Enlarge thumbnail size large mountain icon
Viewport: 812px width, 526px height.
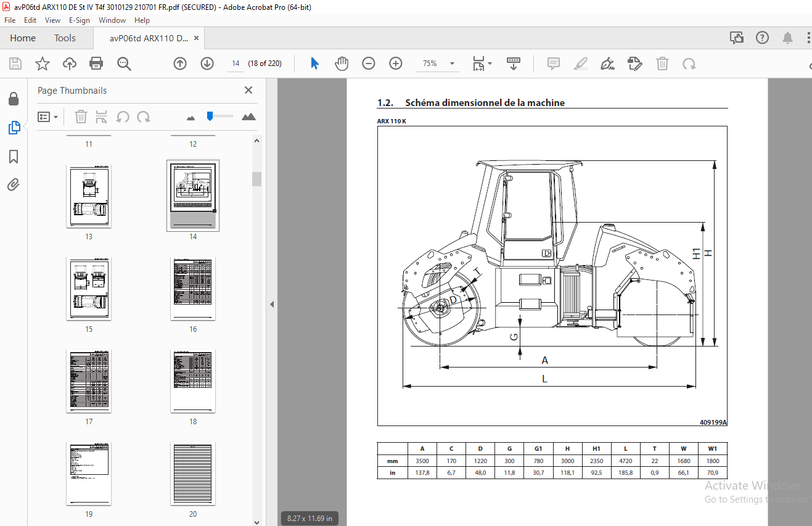point(248,117)
